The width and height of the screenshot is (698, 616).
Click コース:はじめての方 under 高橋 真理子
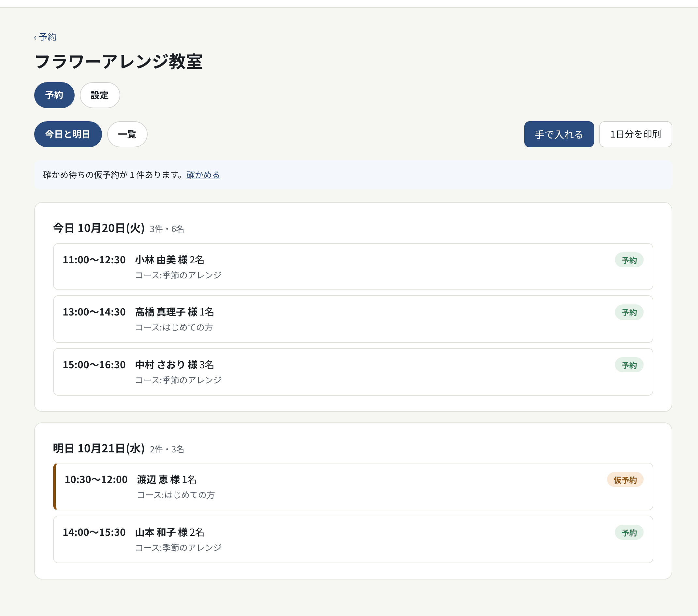click(174, 328)
